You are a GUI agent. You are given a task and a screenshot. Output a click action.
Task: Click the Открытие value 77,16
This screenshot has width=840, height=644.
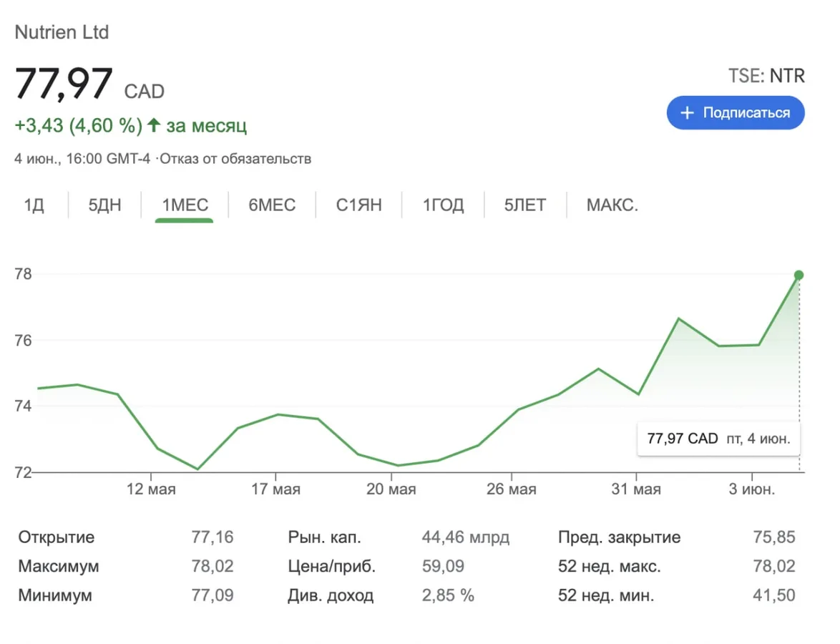tap(213, 537)
